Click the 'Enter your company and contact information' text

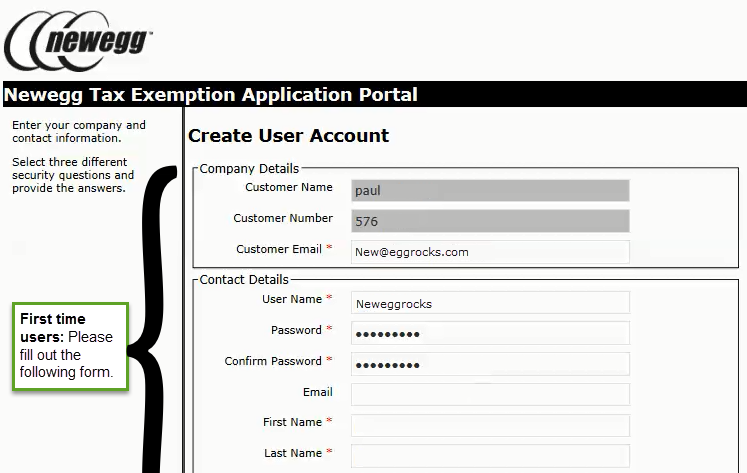(x=79, y=131)
